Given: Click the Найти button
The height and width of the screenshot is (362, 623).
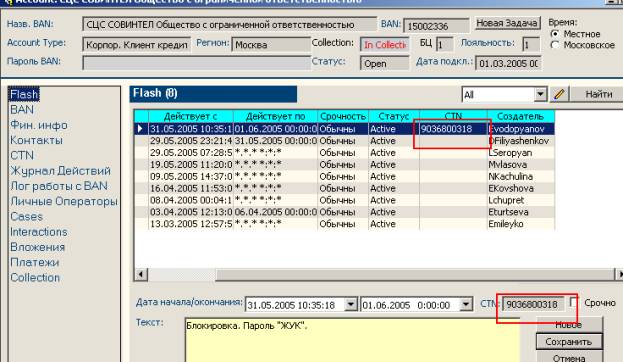Looking at the screenshot, I should click(x=598, y=94).
